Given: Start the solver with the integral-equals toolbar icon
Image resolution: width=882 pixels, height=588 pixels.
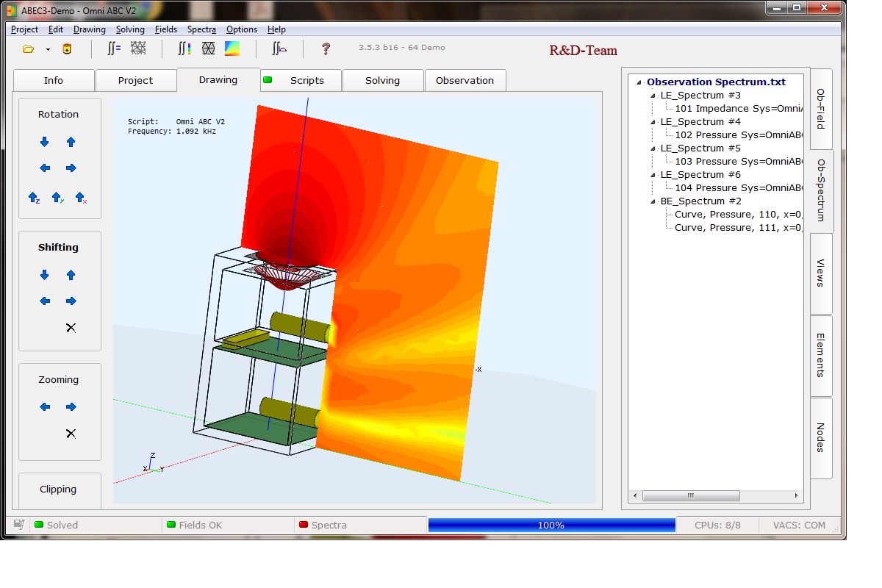Looking at the screenshot, I should tap(114, 49).
